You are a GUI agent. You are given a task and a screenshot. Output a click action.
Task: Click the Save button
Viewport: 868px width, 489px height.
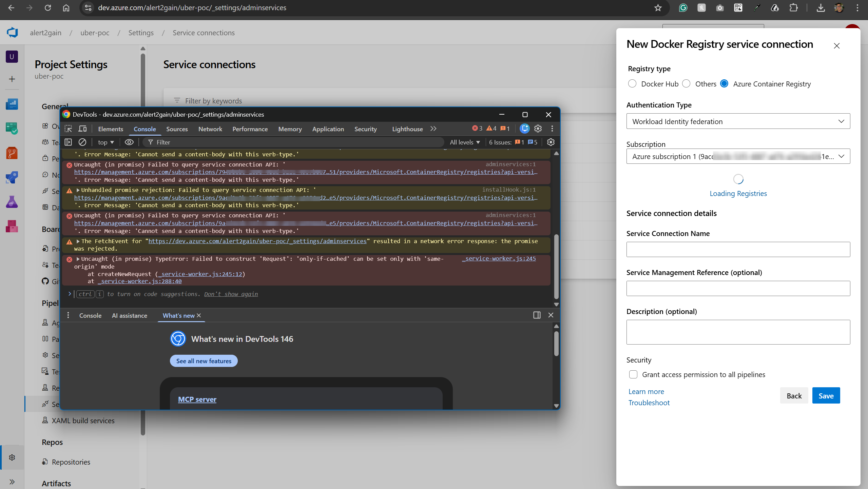point(826,396)
